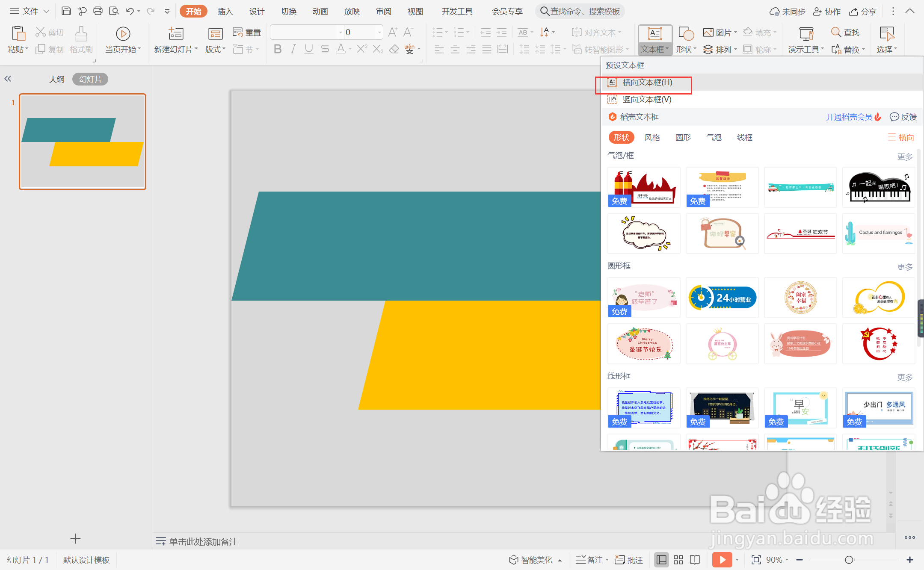The height and width of the screenshot is (570, 924).
Task: Click the 重置 reset icon
Action: point(246,32)
